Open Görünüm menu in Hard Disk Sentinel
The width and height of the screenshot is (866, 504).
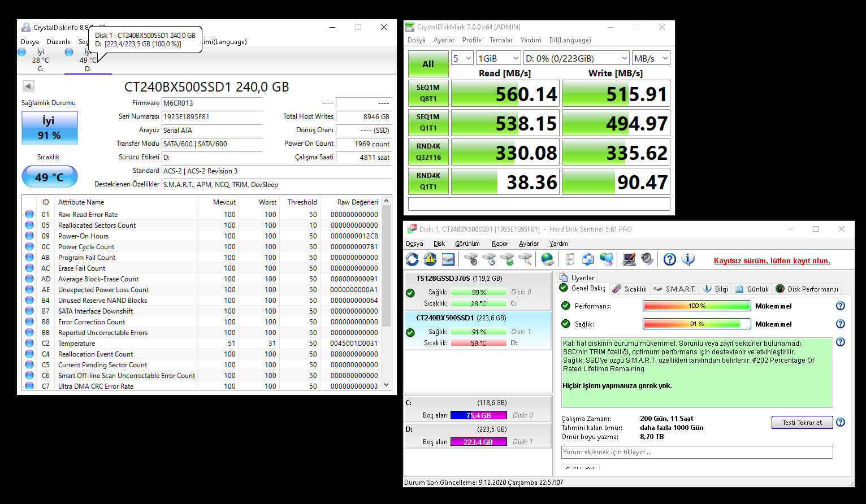point(467,244)
